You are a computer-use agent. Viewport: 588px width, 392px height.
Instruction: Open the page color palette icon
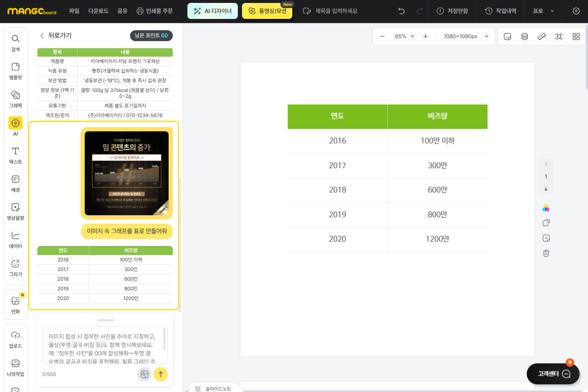(546, 208)
